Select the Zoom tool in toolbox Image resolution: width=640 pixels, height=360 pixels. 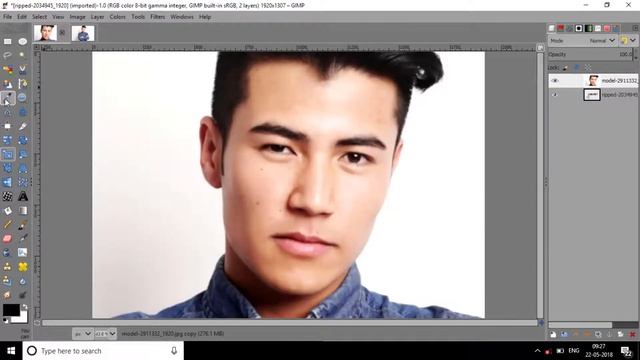click(x=22, y=98)
